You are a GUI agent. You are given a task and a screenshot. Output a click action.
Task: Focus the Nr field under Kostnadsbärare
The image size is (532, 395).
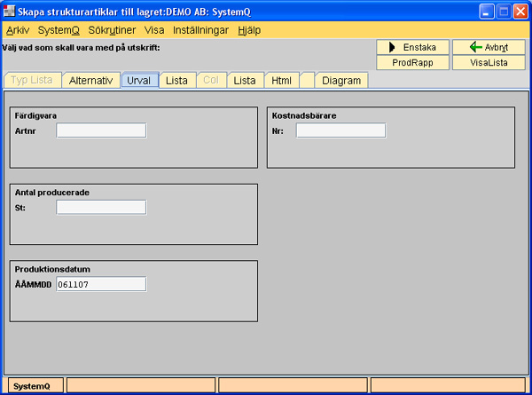click(x=340, y=130)
